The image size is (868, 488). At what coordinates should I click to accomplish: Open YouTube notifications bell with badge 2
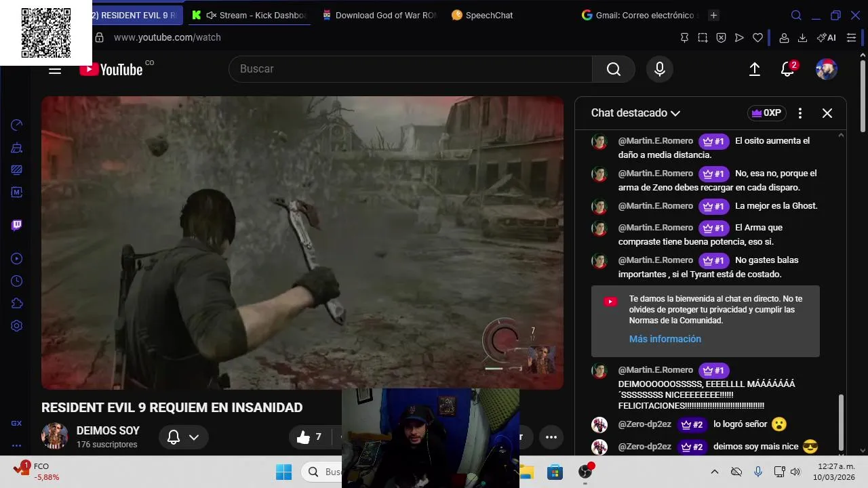tap(787, 69)
